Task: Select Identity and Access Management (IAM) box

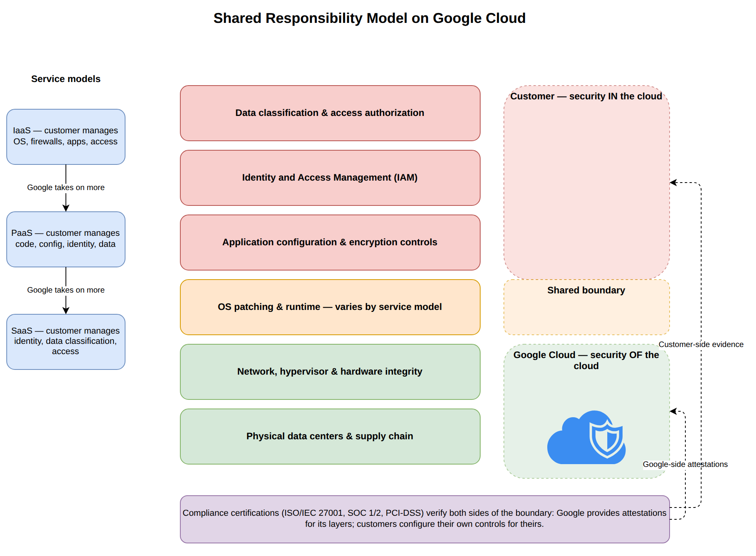Action: tap(330, 178)
